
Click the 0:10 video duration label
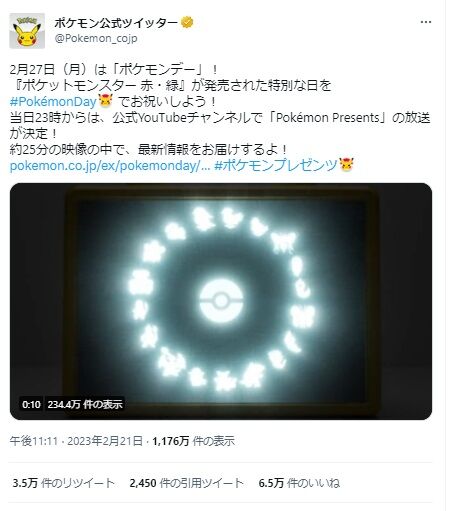(x=31, y=404)
